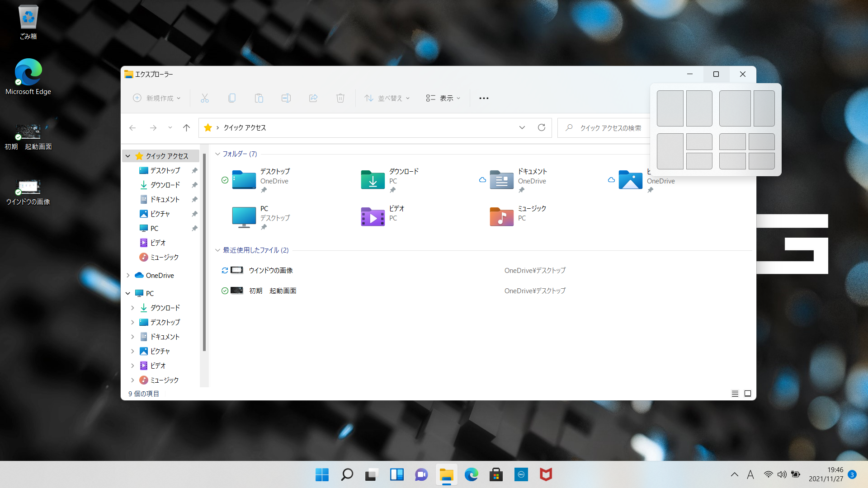Collapse the 最近使用したファイル (2) group
868x488 pixels.
pos(217,250)
